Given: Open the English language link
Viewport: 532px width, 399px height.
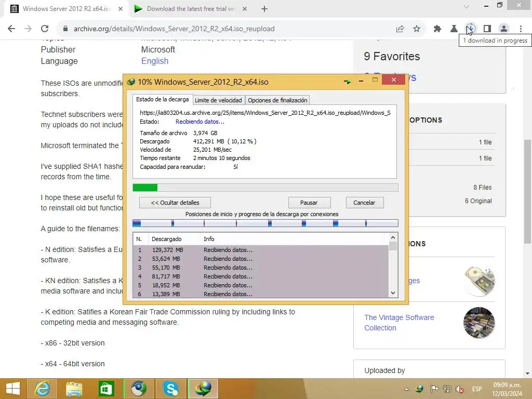Looking at the screenshot, I should click(155, 61).
